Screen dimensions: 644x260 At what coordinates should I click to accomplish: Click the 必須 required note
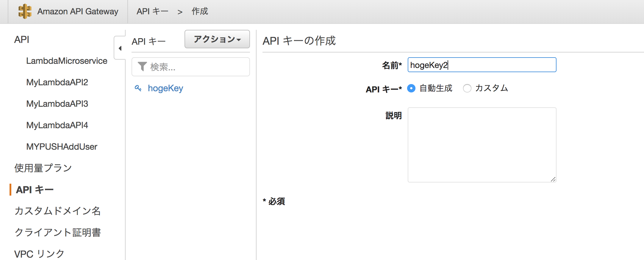pos(274,201)
